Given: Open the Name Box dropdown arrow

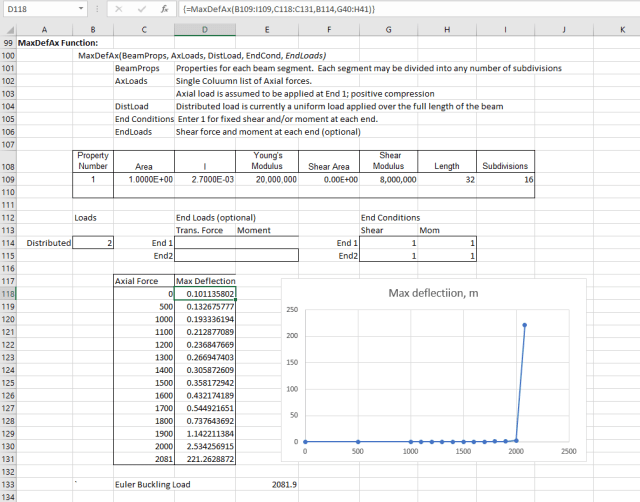Looking at the screenshot, I should click(82, 8).
